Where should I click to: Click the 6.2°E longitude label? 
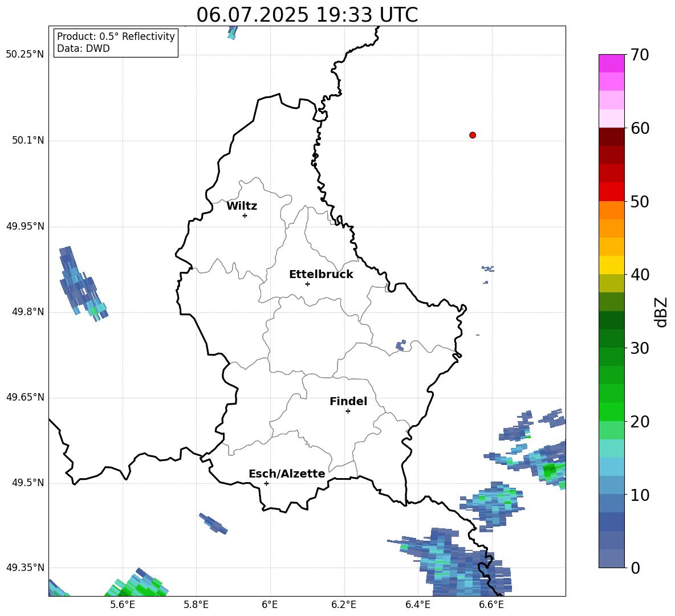(x=344, y=605)
